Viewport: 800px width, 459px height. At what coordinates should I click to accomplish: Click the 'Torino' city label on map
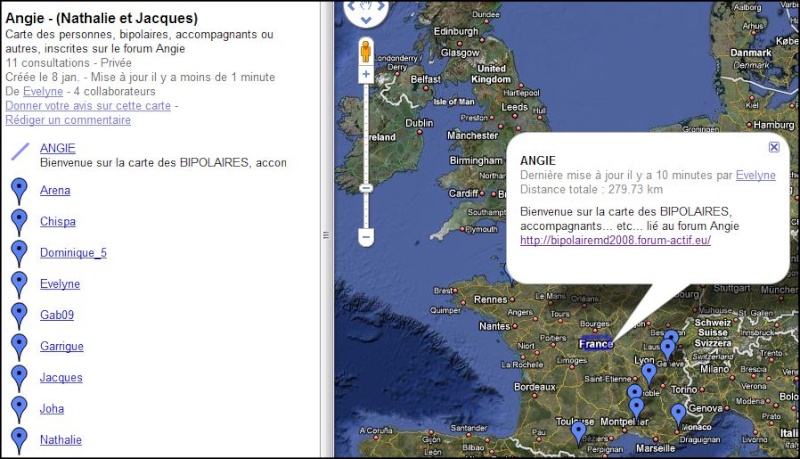click(684, 390)
